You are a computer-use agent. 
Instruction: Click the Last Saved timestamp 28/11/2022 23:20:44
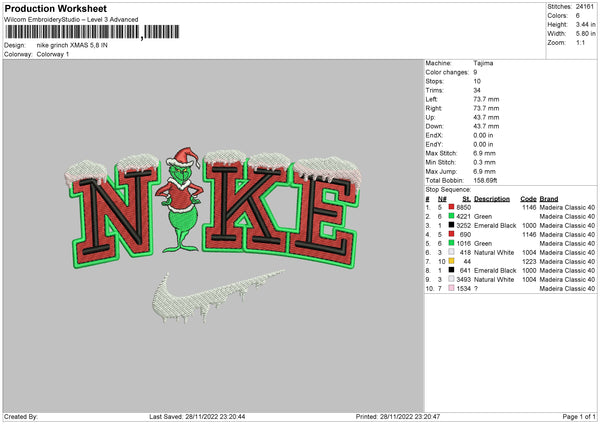tap(215, 416)
